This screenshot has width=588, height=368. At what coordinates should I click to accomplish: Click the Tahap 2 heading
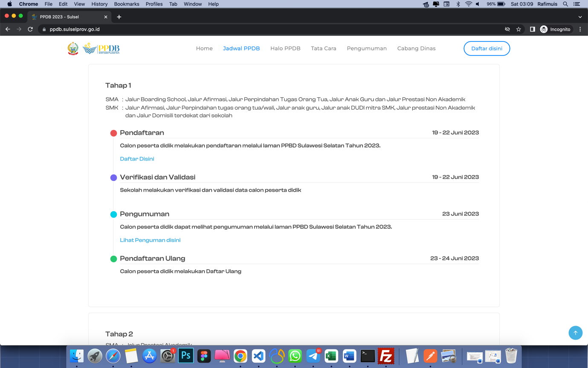pyautogui.click(x=119, y=334)
